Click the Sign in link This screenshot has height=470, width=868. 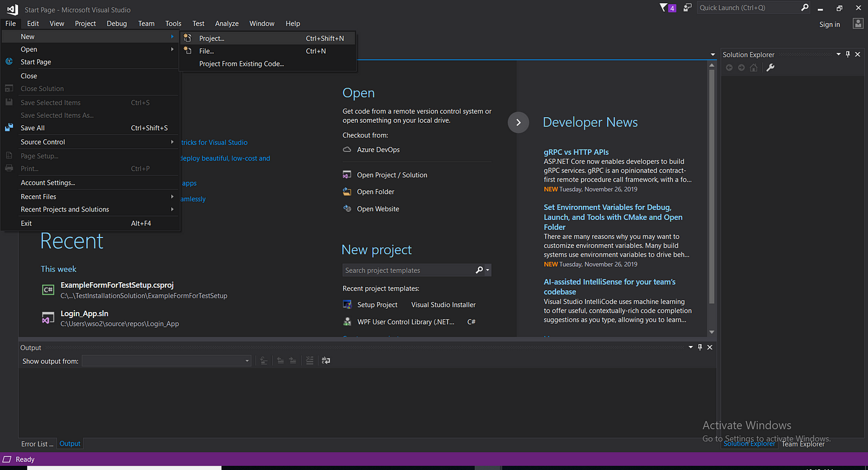(830, 24)
